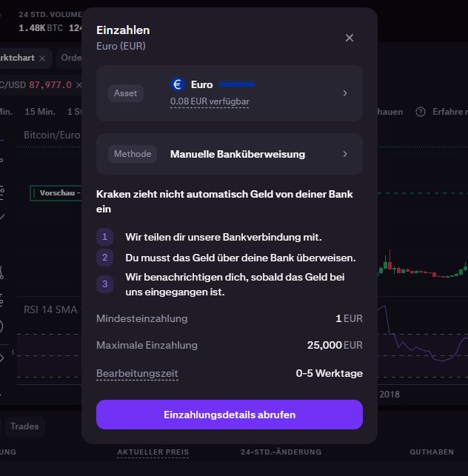This screenshot has width=468, height=476.
Task: Click the Bearbeitungszeit info label
Action: click(x=137, y=373)
